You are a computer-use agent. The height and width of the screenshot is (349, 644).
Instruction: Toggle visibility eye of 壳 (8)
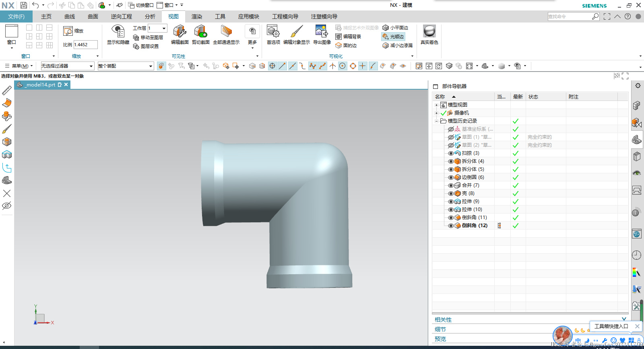(451, 193)
